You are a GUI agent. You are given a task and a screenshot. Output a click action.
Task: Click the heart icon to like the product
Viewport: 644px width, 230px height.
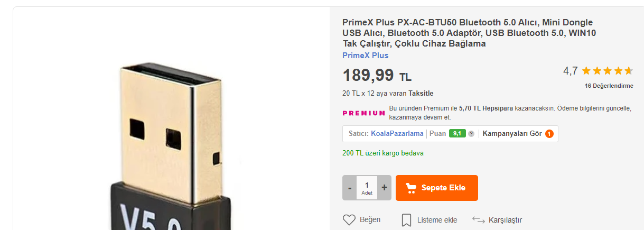click(349, 220)
